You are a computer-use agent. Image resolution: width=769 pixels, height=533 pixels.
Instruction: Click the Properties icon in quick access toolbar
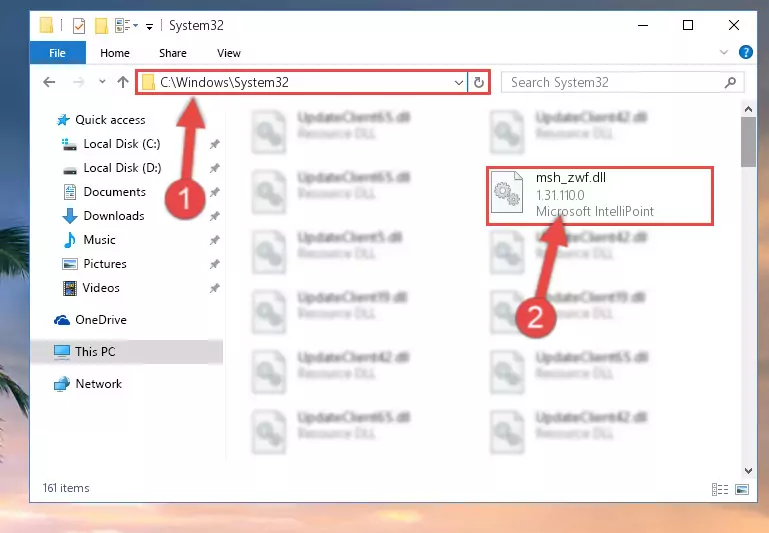[x=78, y=25]
